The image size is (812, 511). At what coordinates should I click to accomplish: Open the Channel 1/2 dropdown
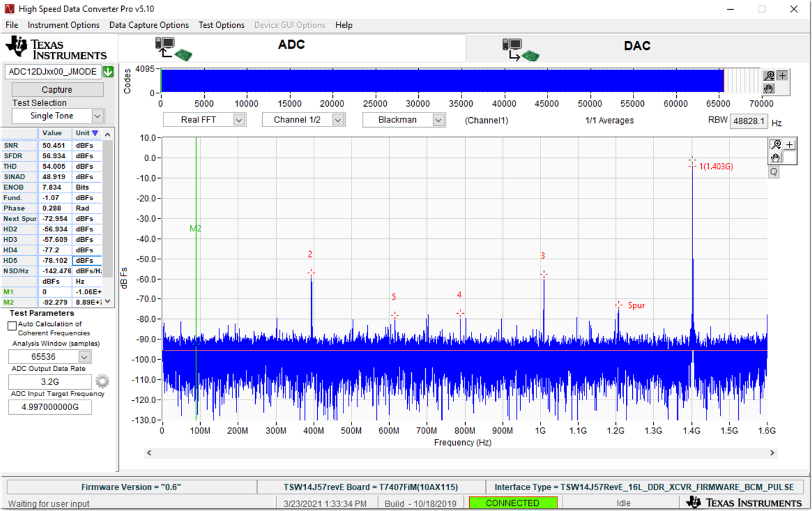click(338, 120)
